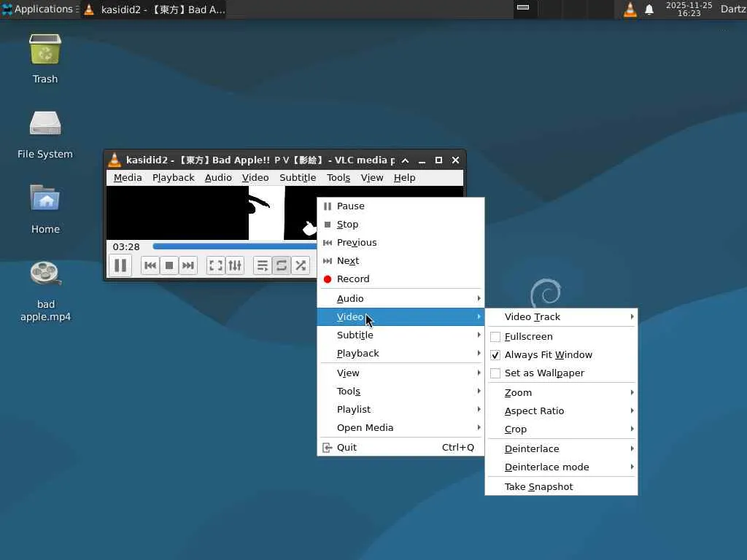Open the Subtitle menu in VLC menu bar
Viewport: 747px width, 560px height.
[298, 178]
